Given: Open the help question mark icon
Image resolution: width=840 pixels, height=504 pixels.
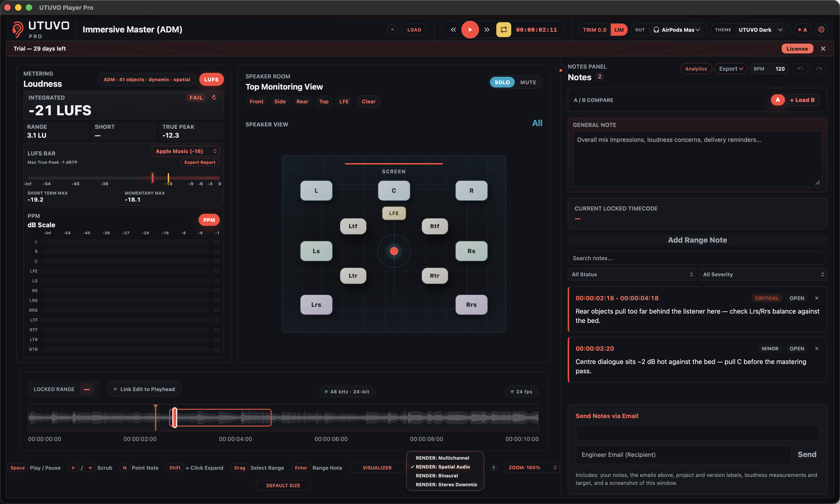Looking at the screenshot, I should tap(494, 468).
